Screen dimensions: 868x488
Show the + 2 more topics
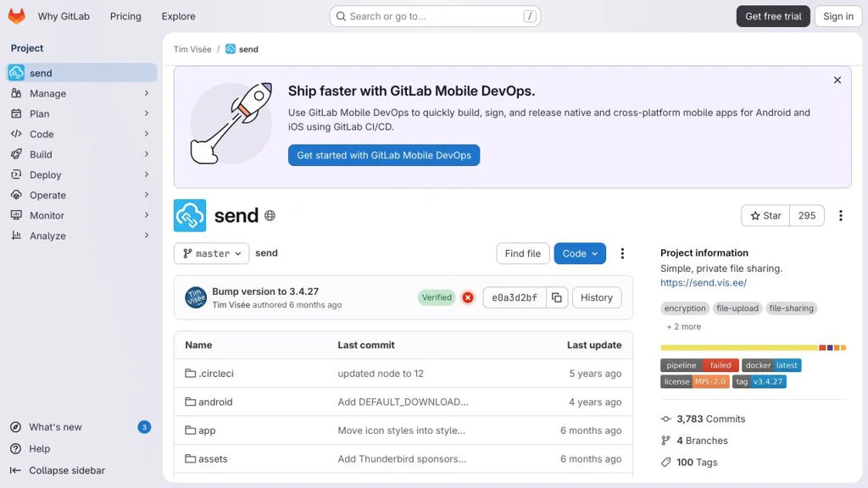click(x=684, y=326)
